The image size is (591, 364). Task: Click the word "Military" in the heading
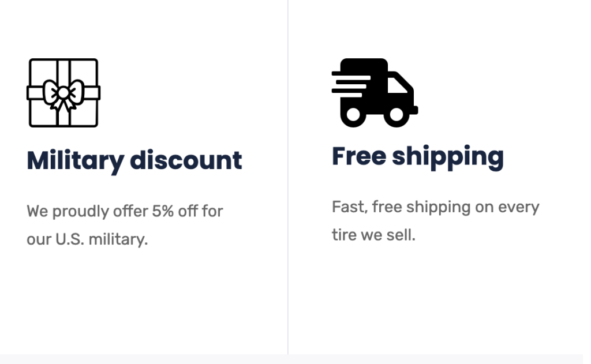point(76,161)
